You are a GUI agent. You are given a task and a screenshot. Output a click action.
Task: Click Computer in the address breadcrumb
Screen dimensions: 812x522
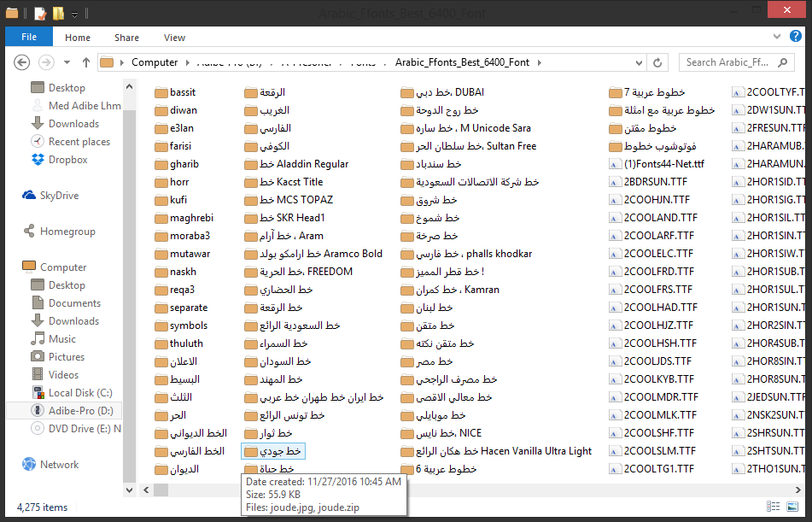[x=155, y=62]
